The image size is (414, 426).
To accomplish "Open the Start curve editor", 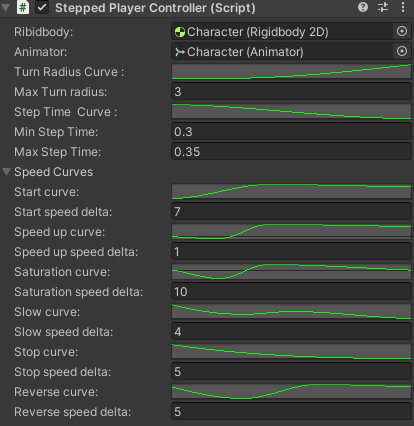I will [291, 192].
